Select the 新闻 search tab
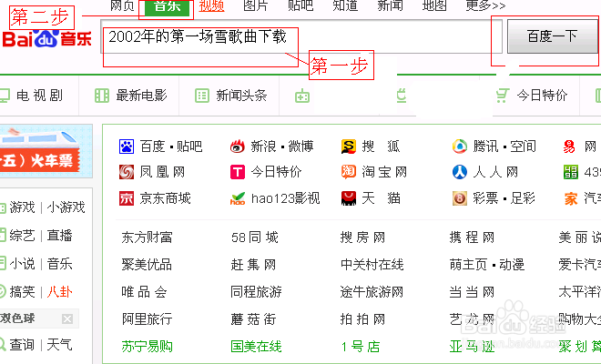Screen dimensions: 601x364 (390, 5)
